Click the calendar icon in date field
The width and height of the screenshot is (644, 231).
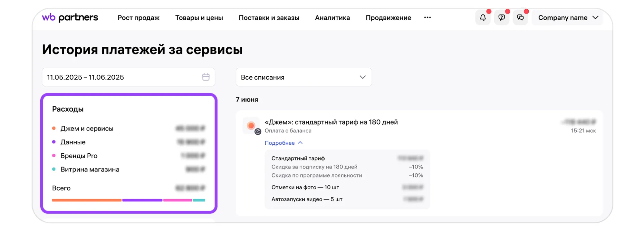206,77
